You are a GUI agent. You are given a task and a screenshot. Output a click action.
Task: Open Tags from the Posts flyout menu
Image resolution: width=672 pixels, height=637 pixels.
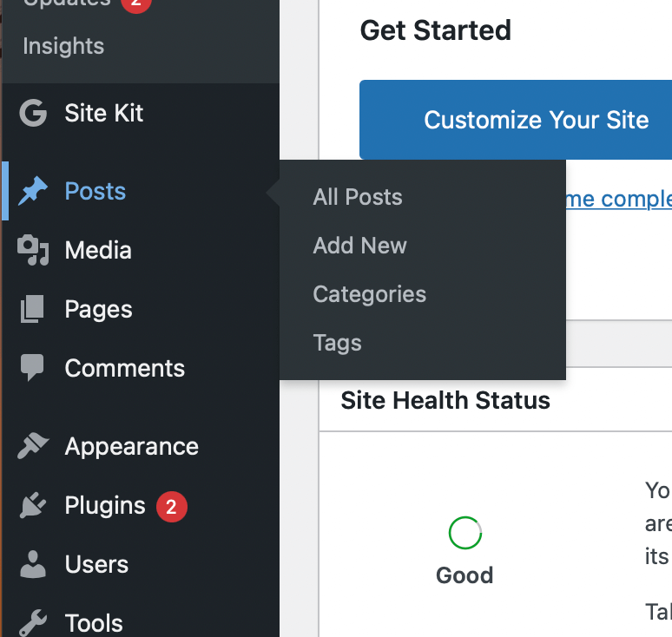click(x=337, y=343)
